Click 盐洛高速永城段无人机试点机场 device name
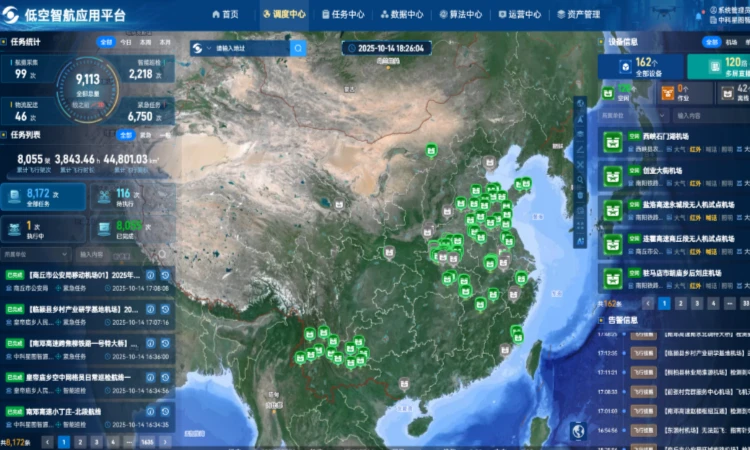 point(688,204)
